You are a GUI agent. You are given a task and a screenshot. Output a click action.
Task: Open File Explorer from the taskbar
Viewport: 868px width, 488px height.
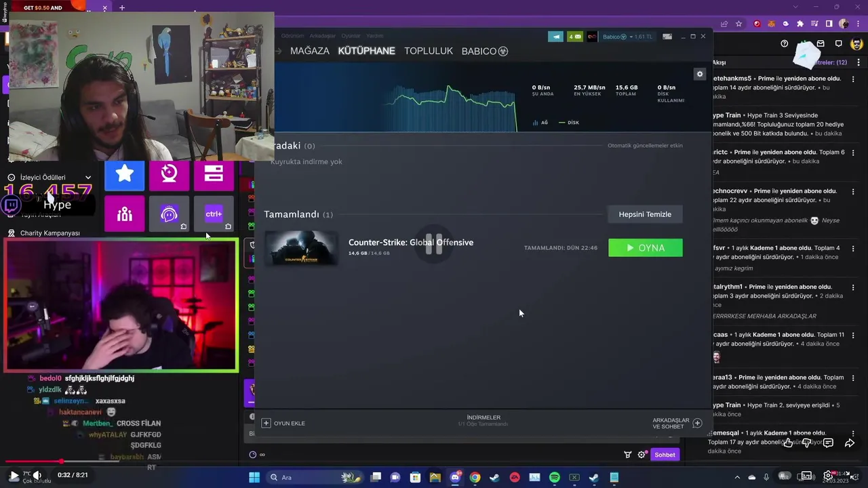[435, 477]
